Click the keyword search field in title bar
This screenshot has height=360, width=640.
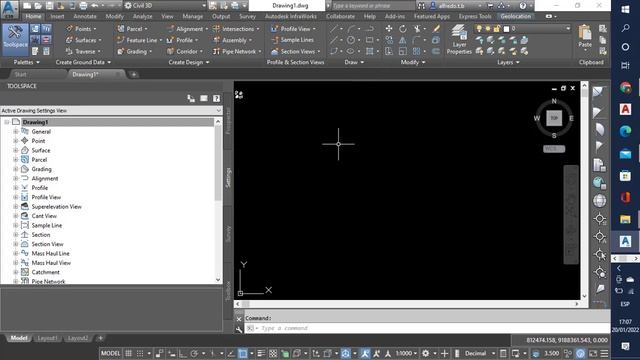pos(373,6)
